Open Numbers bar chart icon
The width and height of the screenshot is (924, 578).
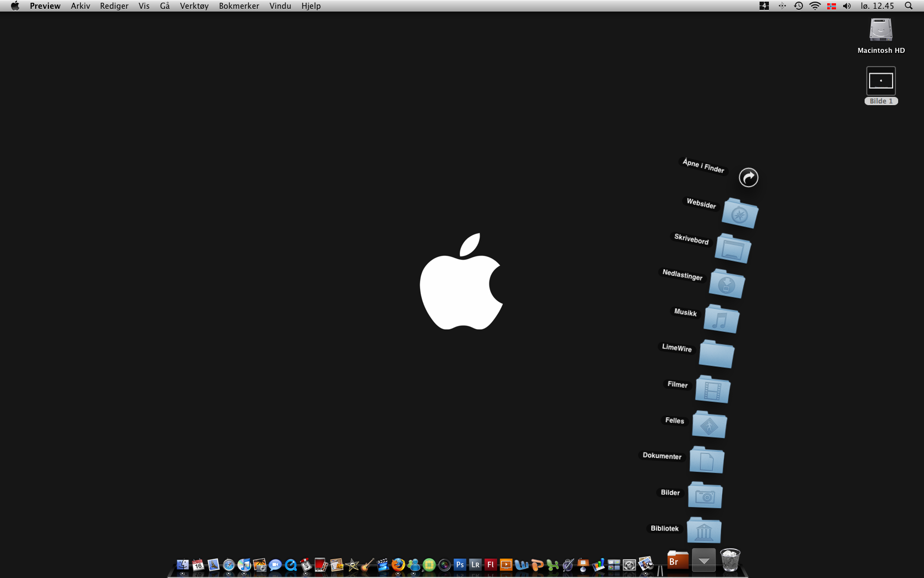[598, 565]
